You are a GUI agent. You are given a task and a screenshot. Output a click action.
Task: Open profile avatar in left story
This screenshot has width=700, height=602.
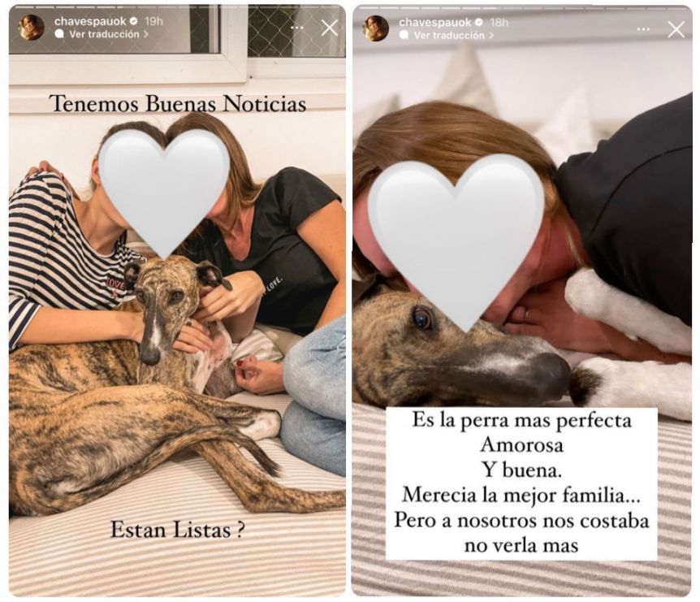click(31, 28)
